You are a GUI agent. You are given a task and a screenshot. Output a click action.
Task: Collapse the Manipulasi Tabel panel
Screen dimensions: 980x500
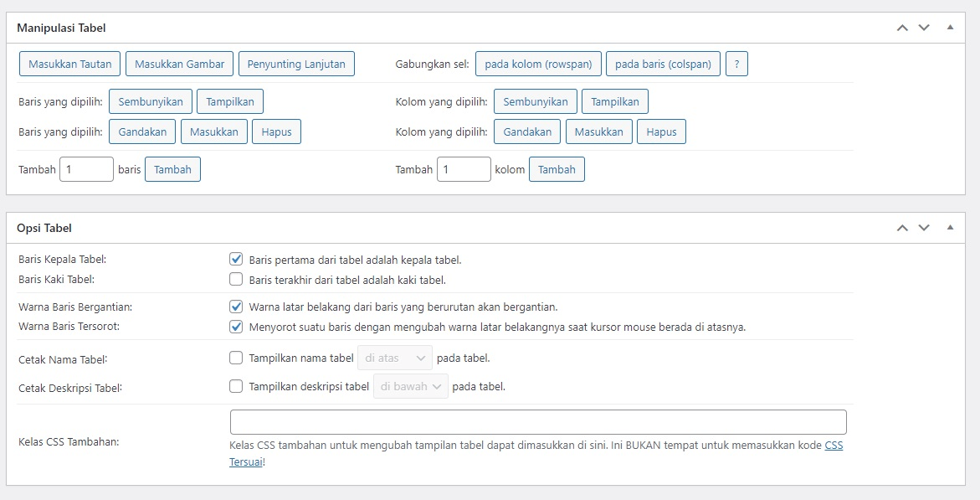tap(950, 28)
